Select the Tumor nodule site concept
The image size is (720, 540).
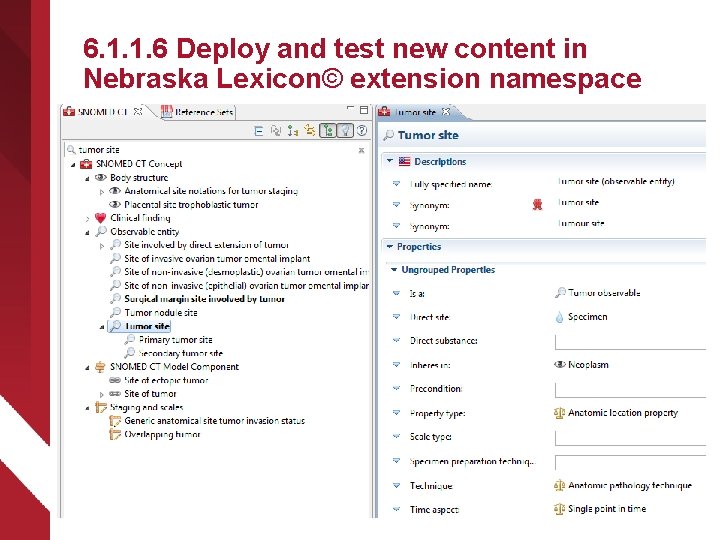click(x=161, y=313)
